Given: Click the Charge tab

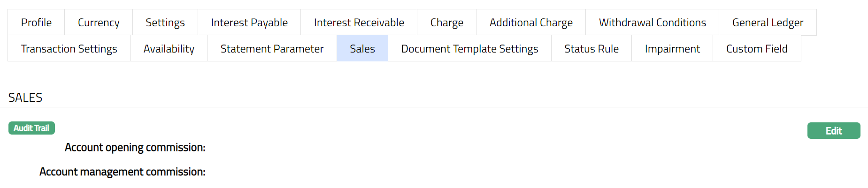Looking at the screenshot, I should pos(447,23).
